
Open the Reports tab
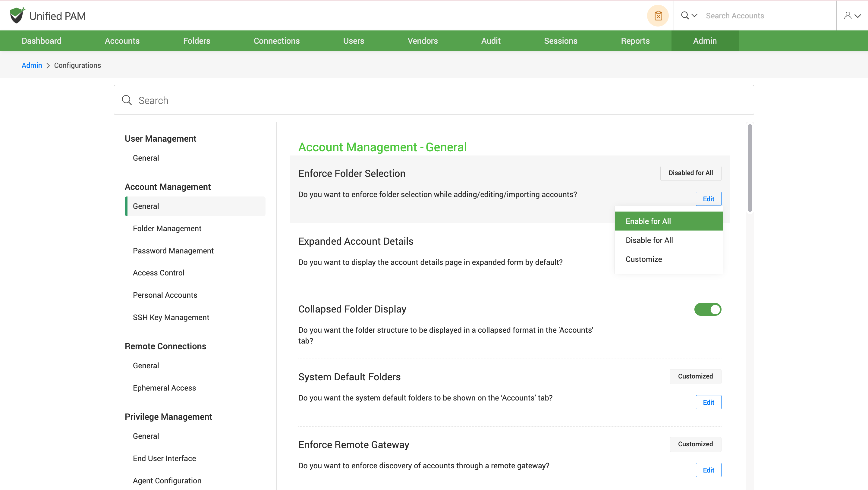pos(635,41)
